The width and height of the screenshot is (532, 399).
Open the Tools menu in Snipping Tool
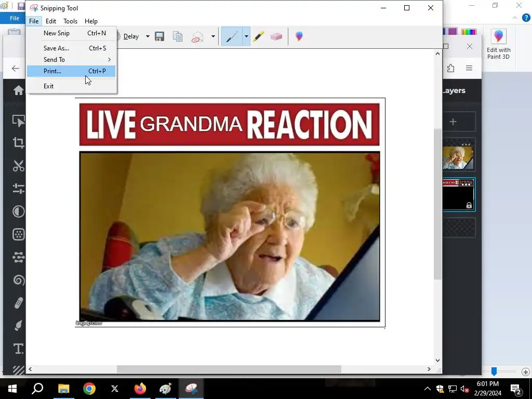[x=70, y=21]
